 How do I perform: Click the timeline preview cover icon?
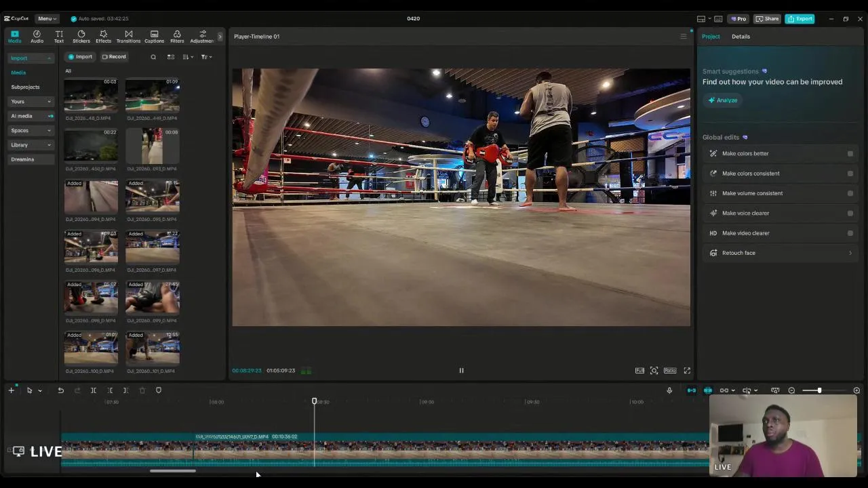click(775, 390)
